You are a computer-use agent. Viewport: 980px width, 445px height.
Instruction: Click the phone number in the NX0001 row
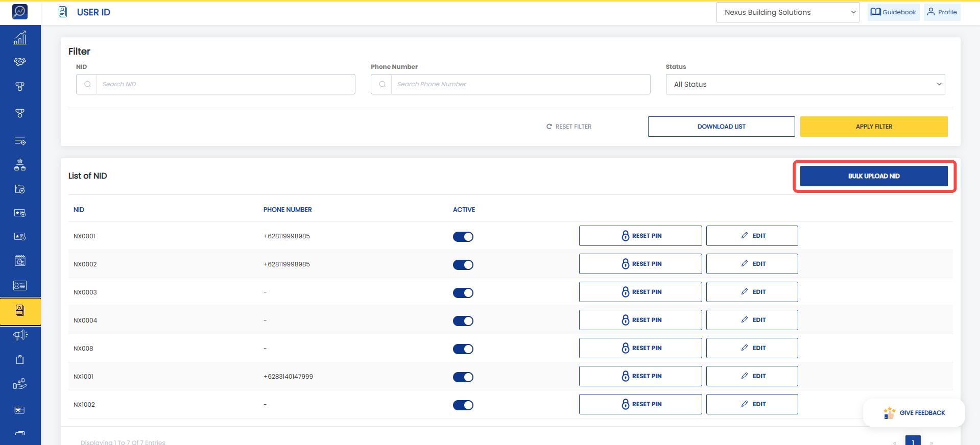coord(287,236)
